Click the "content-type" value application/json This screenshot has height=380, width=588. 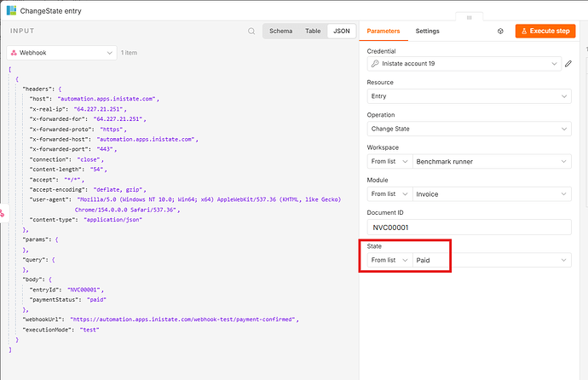(112, 220)
